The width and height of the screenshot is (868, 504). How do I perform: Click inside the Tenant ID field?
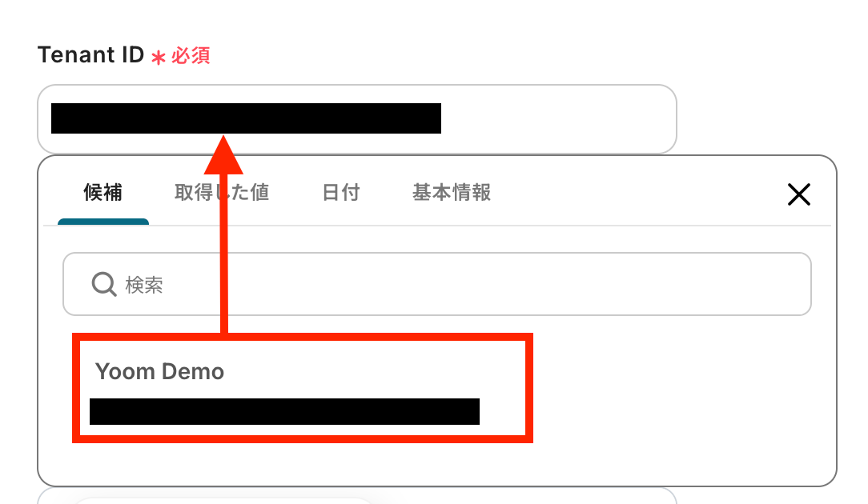[x=357, y=119]
